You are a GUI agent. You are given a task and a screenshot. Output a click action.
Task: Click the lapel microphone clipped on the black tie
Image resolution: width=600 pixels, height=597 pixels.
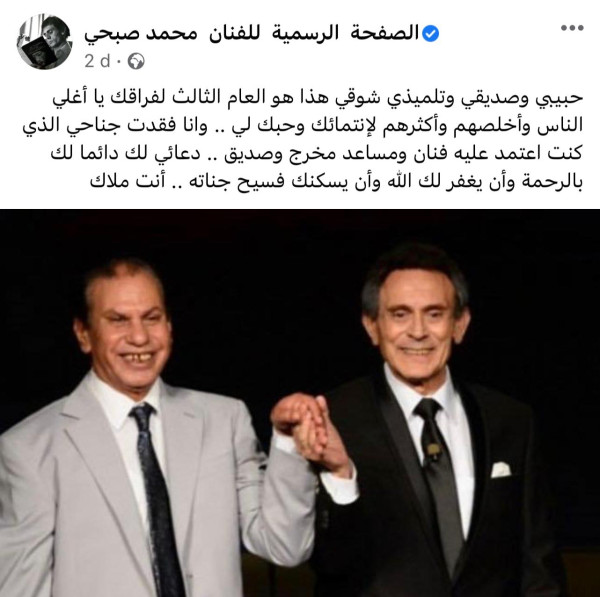pos(432,452)
